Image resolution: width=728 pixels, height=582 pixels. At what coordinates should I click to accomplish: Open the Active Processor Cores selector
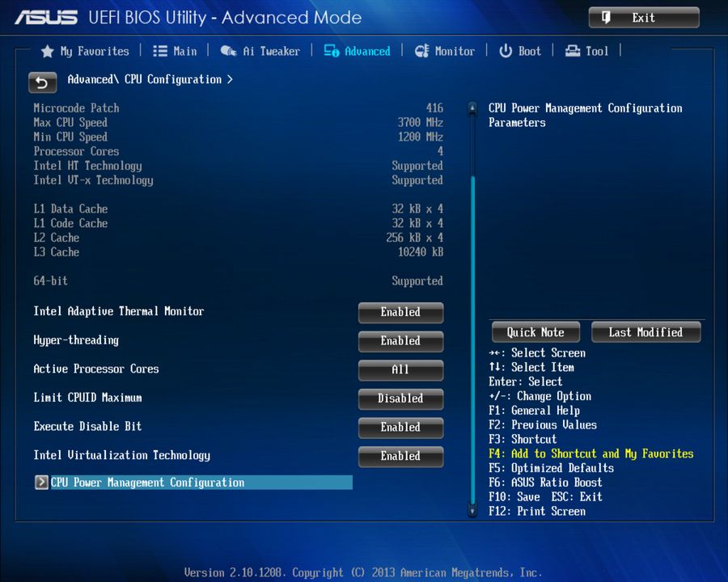pyautogui.click(x=400, y=370)
